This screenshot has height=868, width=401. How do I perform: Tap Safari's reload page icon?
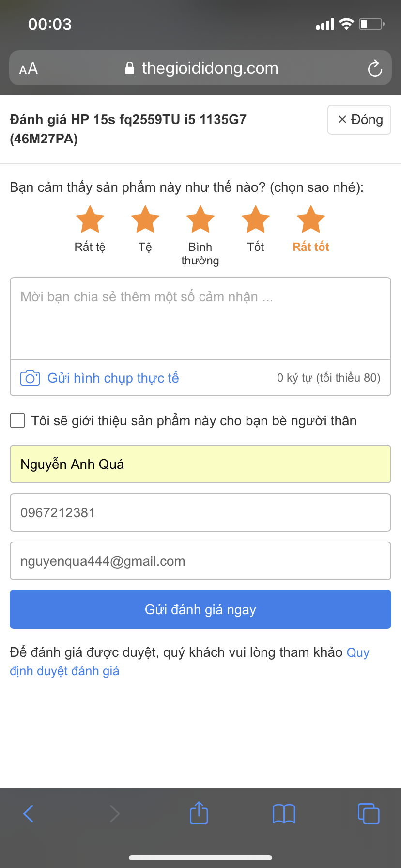point(375,68)
